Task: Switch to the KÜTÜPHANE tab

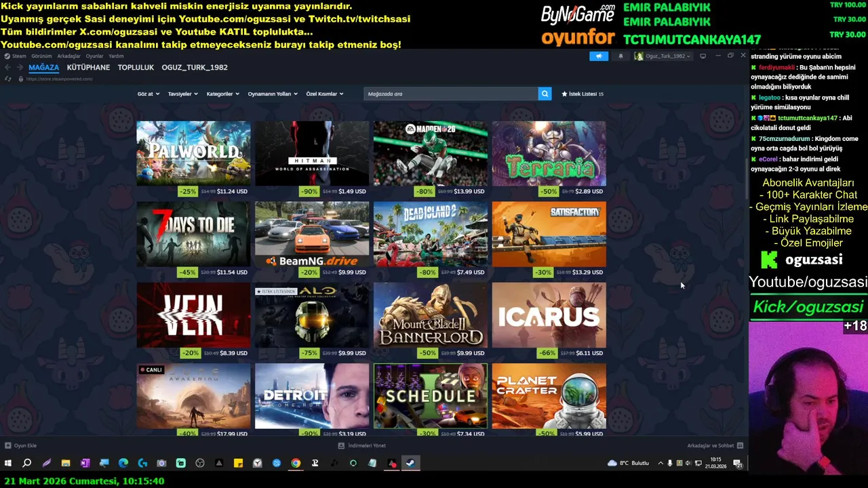Action: [88, 67]
